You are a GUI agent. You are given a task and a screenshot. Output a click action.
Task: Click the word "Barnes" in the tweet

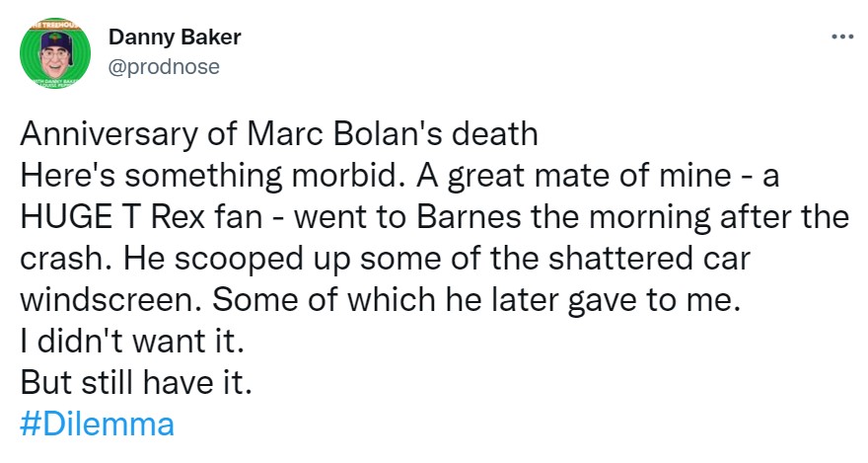coord(469,216)
